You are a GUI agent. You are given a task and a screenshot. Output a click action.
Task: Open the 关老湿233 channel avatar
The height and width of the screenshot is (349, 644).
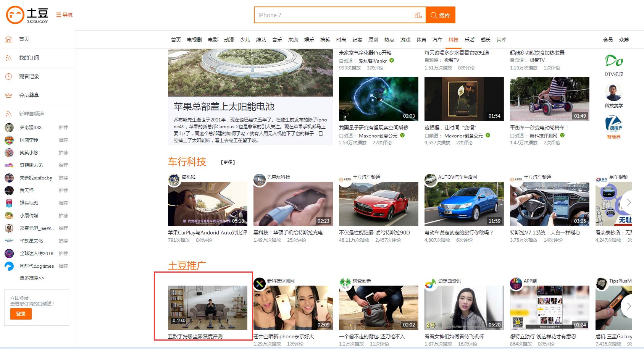point(9,128)
